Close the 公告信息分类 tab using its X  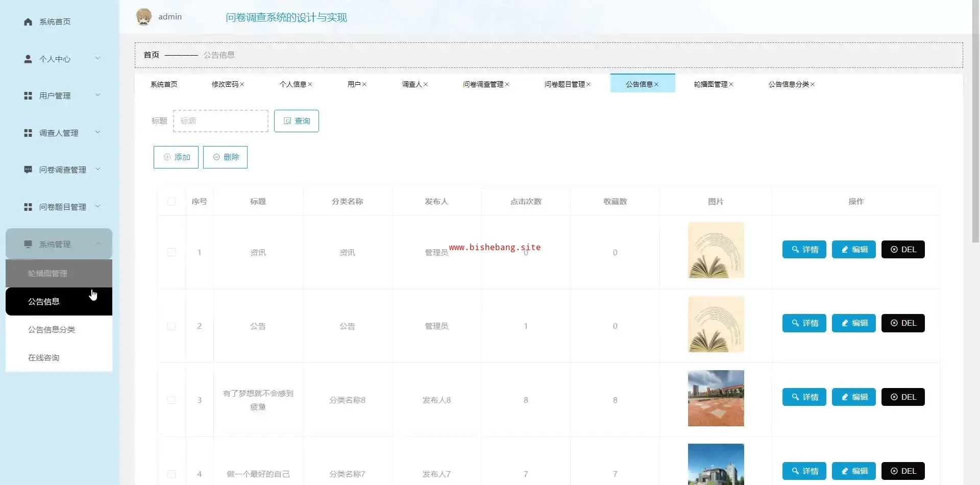813,85
